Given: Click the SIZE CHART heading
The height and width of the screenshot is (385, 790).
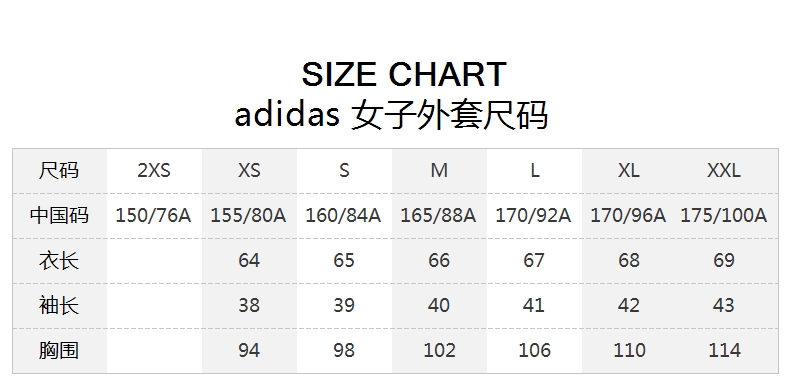Looking at the screenshot, I should [404, 75].
